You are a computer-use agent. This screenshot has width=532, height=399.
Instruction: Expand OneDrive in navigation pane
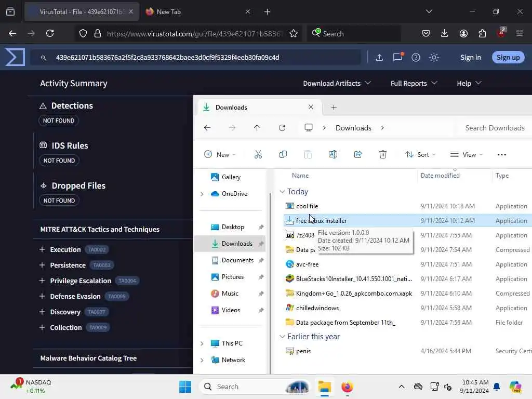[202, 194]
